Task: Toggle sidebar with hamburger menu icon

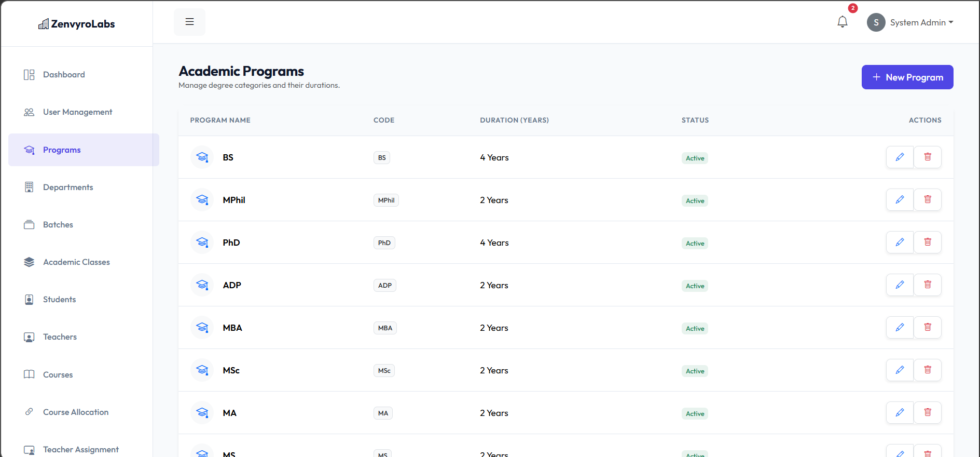Action: coord(189,22)
